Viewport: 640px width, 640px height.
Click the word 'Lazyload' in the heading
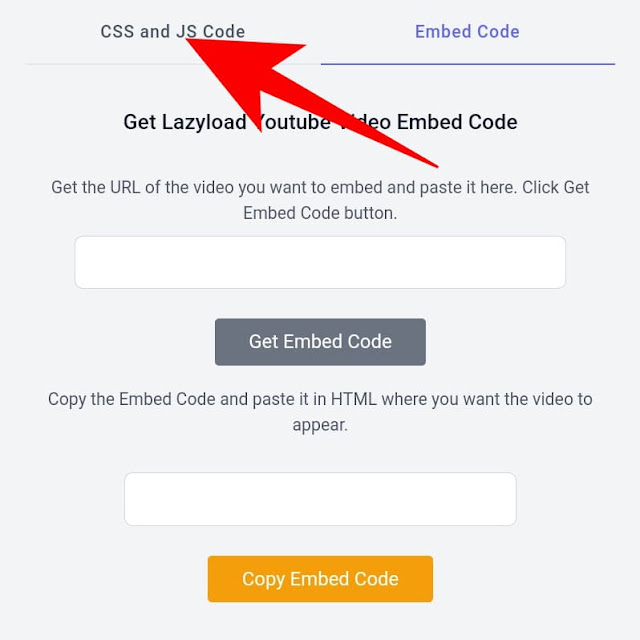(x=204, y=122)
